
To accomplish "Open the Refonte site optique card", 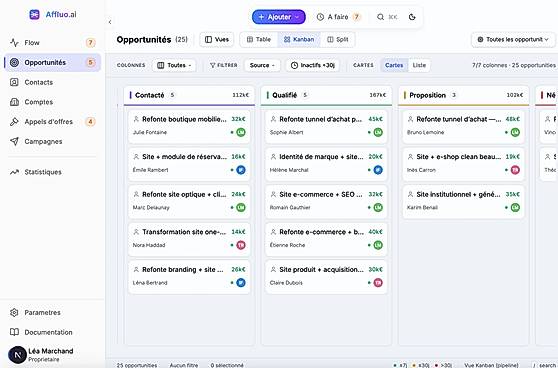I will 189,202.
